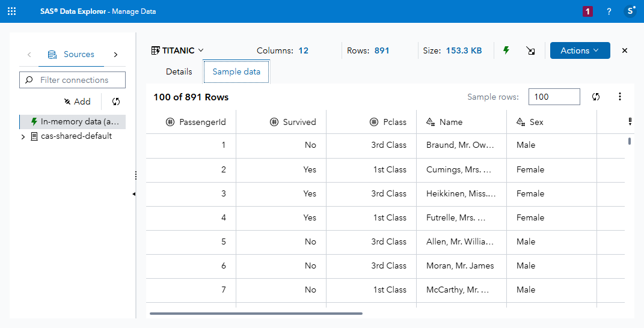Viewport: 644px width, 328px height.
Task: Open the sample data more options menu
Action: pyautogui.click(x=620, y=97)
